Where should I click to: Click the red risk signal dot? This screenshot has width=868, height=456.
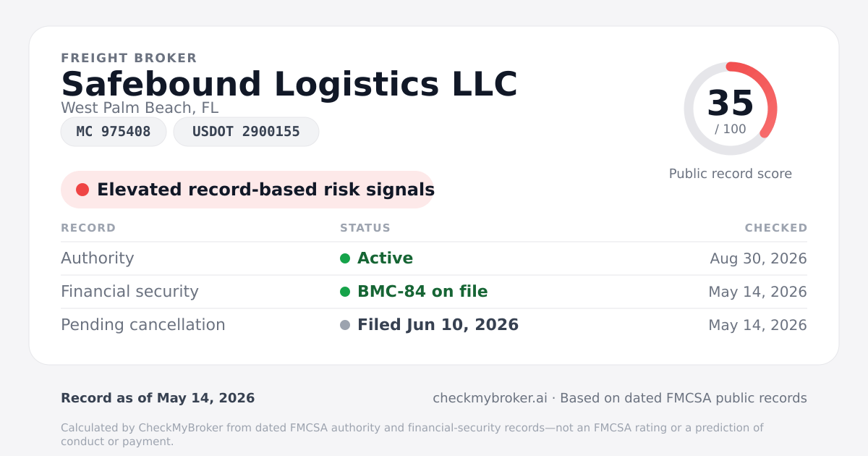tap(82, 190)
